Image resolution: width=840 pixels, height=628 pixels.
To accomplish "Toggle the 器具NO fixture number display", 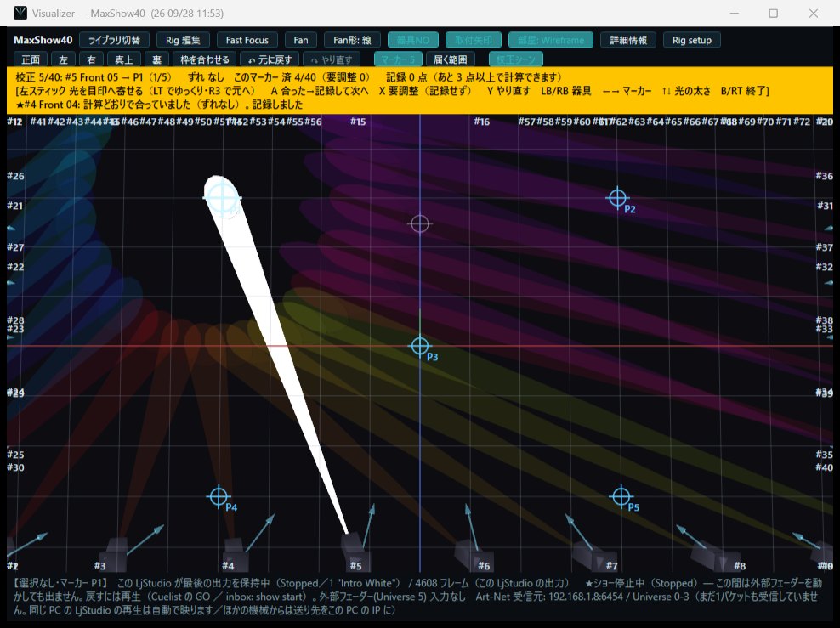I will point(413,40).
